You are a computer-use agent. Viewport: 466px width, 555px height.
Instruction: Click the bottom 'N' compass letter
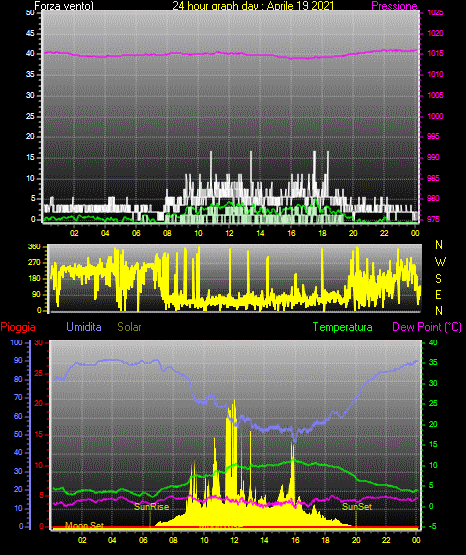439,310
